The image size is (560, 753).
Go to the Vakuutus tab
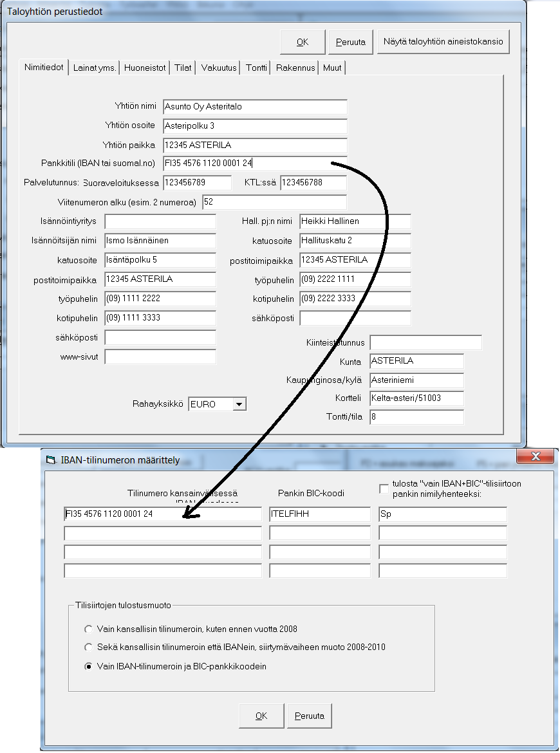[x=218, y=68]
